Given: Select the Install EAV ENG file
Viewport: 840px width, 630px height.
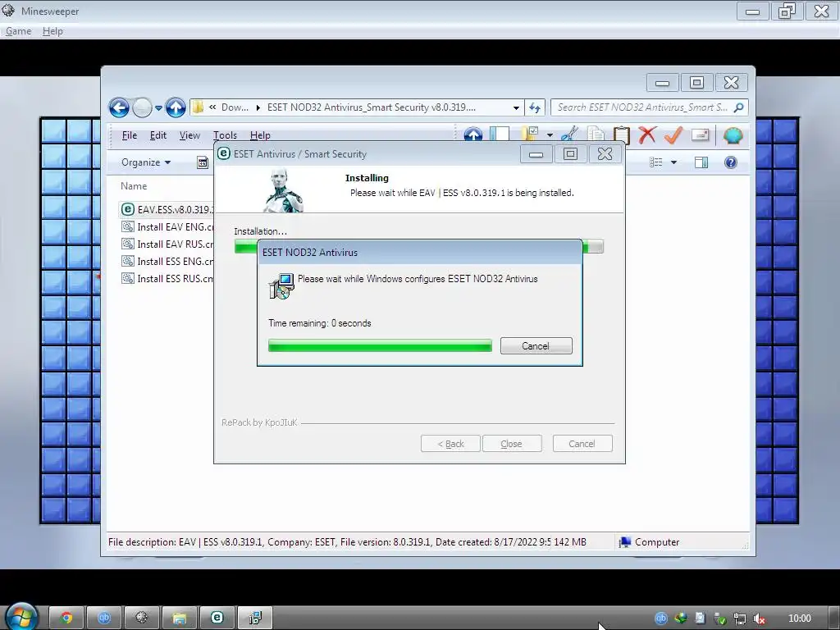Looking at the screenshot, I should tap(167, 226).
